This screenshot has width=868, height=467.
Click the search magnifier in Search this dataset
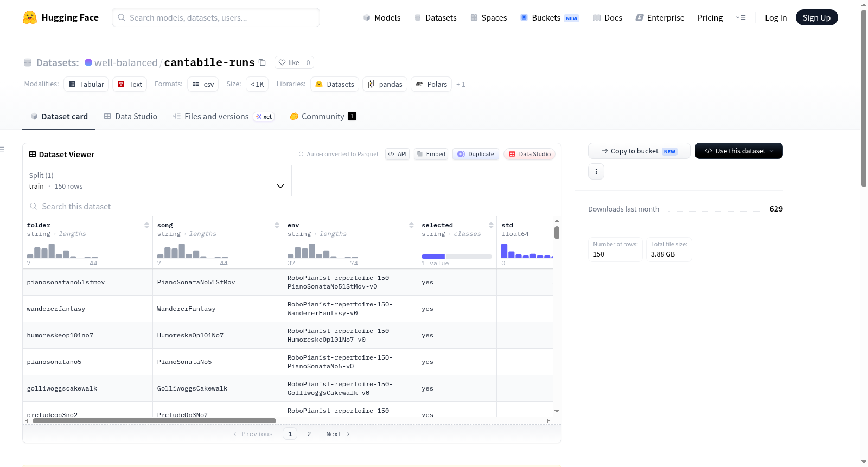pos(34,207)
